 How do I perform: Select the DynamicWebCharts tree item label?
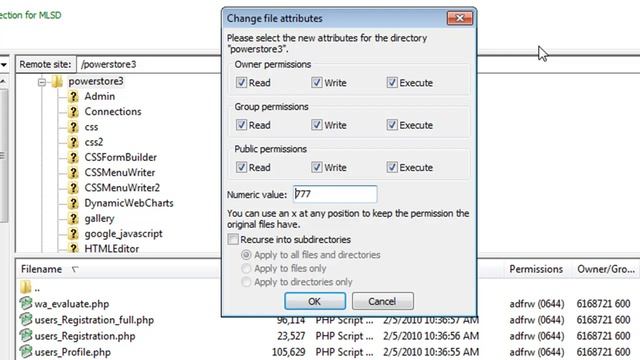[x=129, y=203]
